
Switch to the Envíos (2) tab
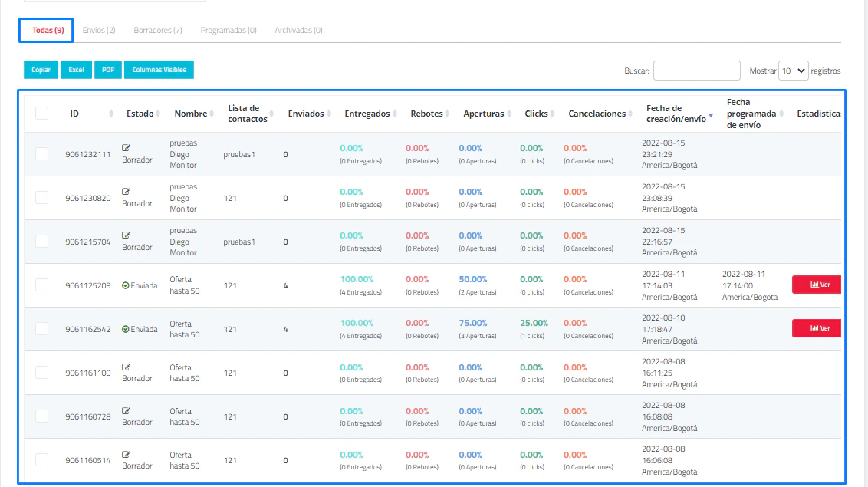tap(99, 30)
